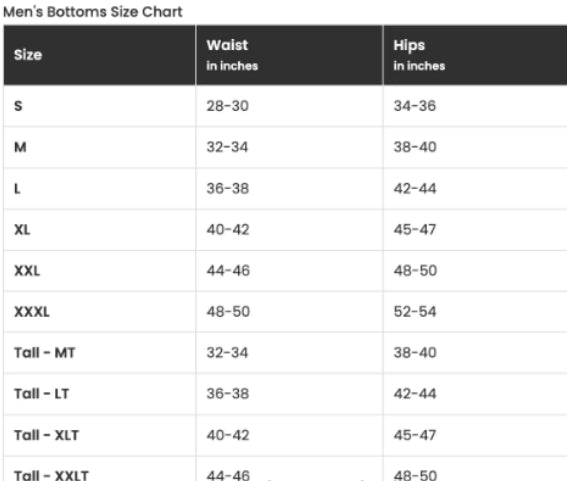Select the Tall - MT row label
567x481 pixels.
pos(44,353)
